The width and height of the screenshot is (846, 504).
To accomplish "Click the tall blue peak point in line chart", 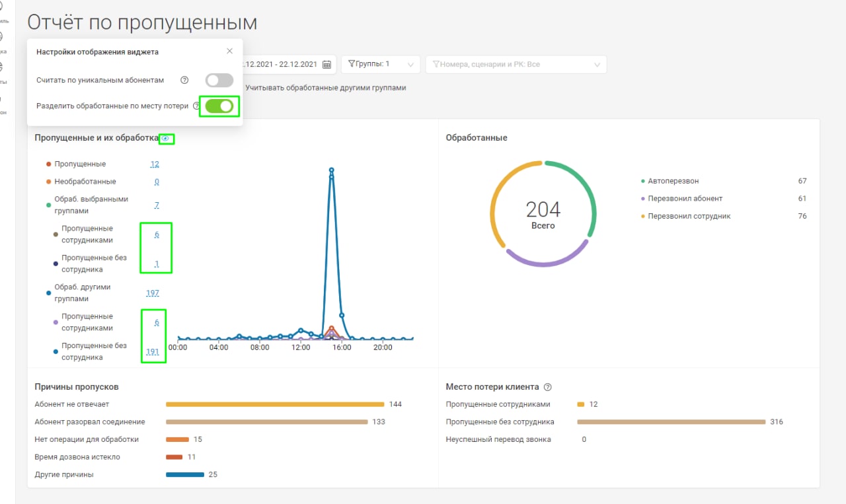I will tap(331, 170).
